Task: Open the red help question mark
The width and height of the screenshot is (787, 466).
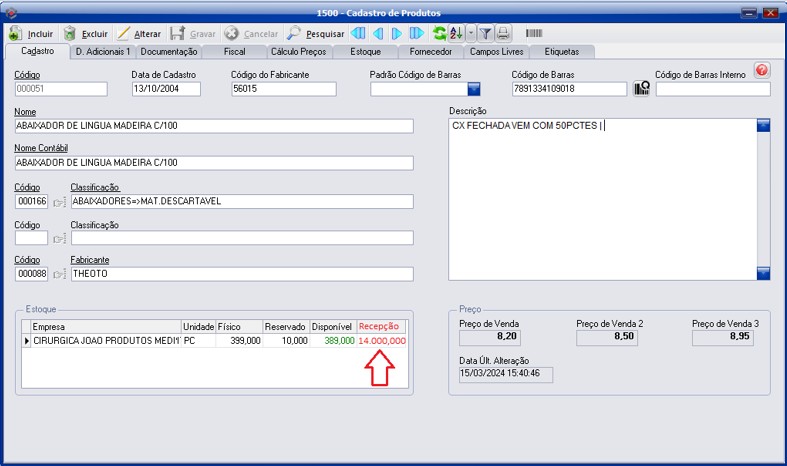Action: pyautogui.click(x=762, y=70)
